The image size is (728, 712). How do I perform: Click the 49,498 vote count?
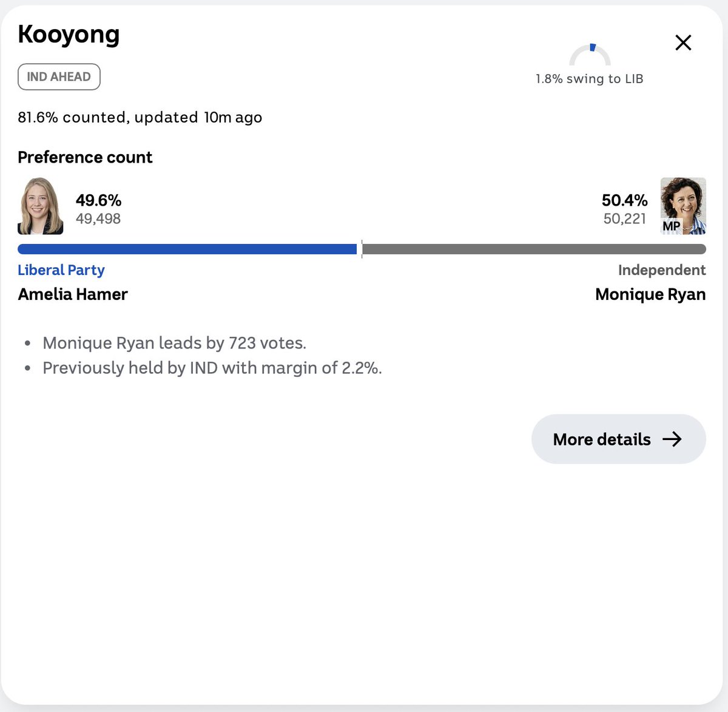tap(98, 219)
